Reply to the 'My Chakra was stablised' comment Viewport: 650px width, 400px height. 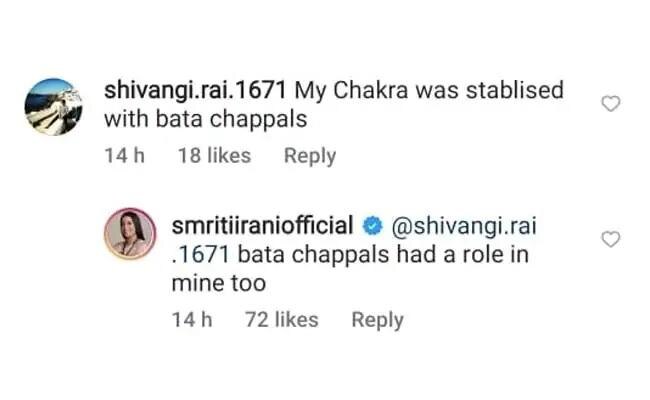click(309, 156)
